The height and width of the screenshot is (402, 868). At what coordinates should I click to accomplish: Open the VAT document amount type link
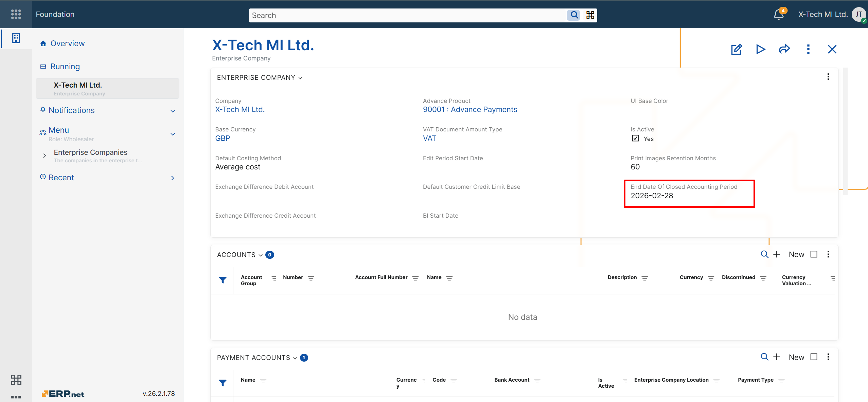tap(429, 138)
